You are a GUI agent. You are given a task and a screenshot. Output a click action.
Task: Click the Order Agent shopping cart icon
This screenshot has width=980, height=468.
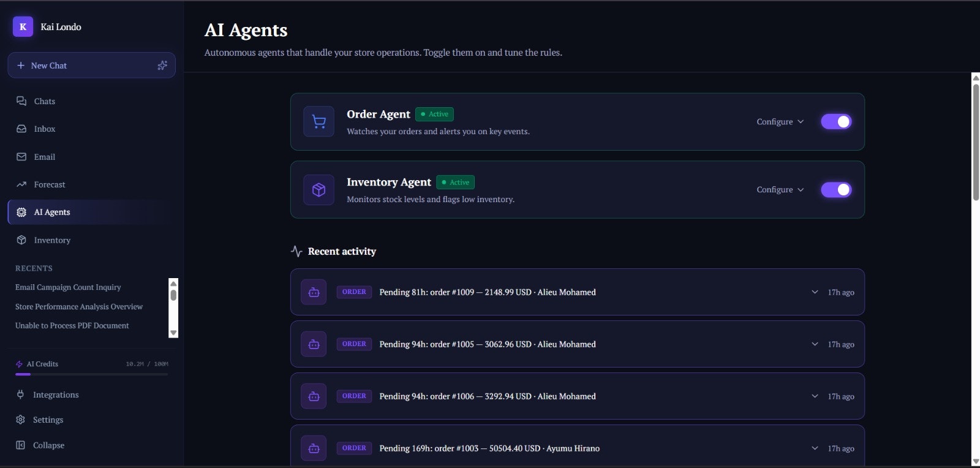318,122
